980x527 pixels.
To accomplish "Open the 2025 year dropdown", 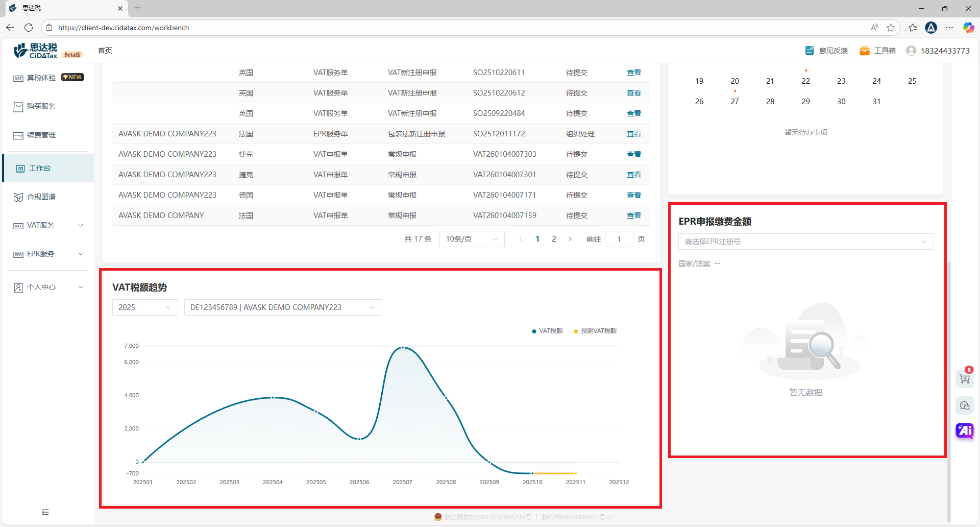I will click(x=145, y=307).
